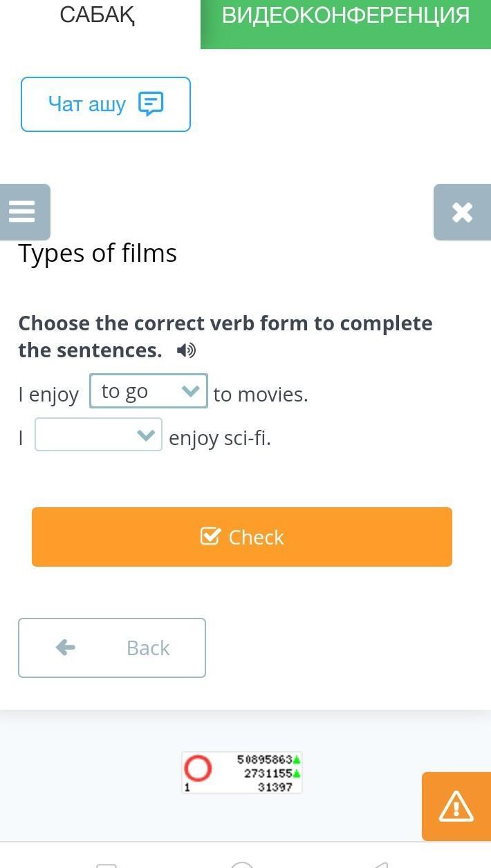Switch to the САБАҚ tab
The height and width of the screenshot is (868, 491).
pyautogui.click(x=98, y=15)
